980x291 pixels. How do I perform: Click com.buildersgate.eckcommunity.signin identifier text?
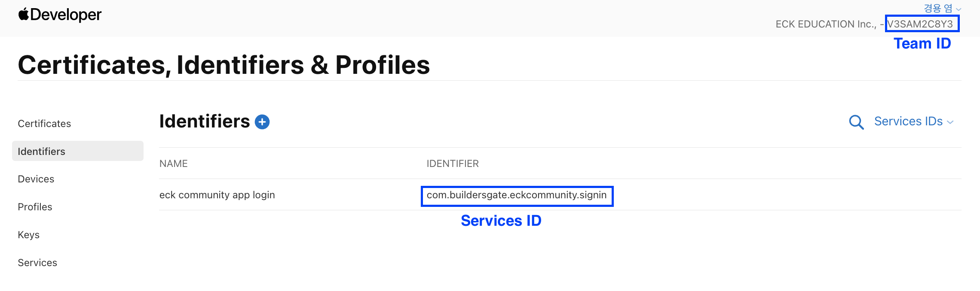click(x=517, y=195)
